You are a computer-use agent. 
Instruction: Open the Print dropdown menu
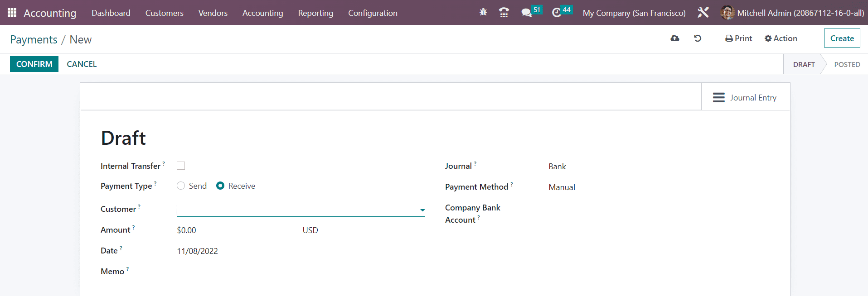pyautogui.click(x=738, y=38)
